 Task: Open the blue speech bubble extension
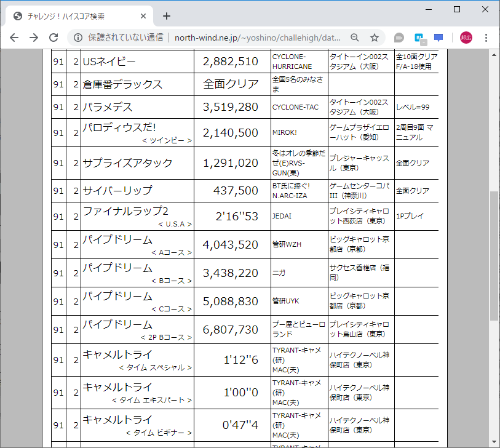(438, 38)
